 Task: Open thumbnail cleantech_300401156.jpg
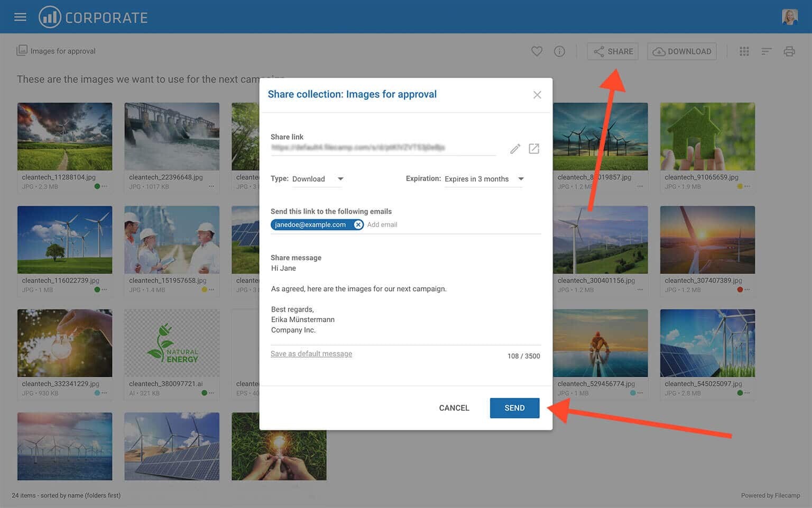click(x=601, y=240)
